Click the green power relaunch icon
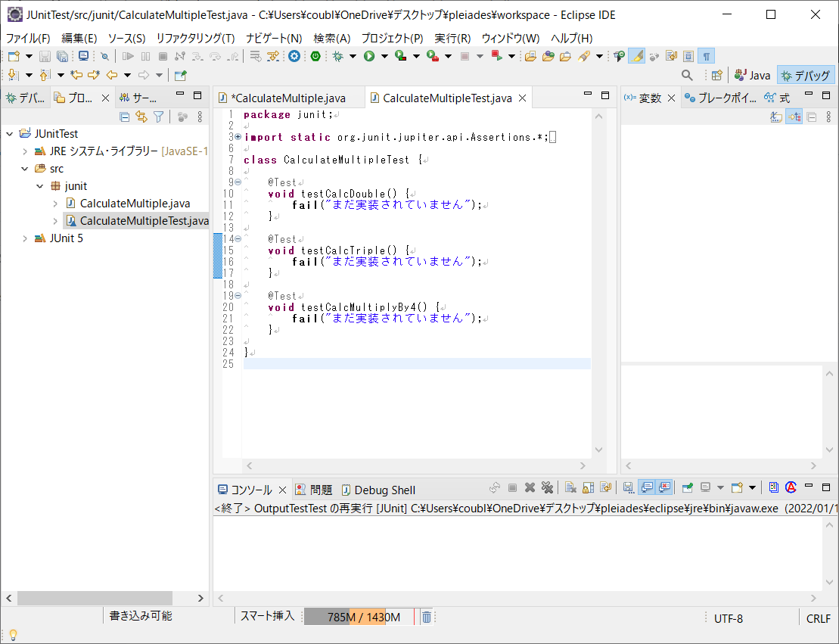 point(315,56)
